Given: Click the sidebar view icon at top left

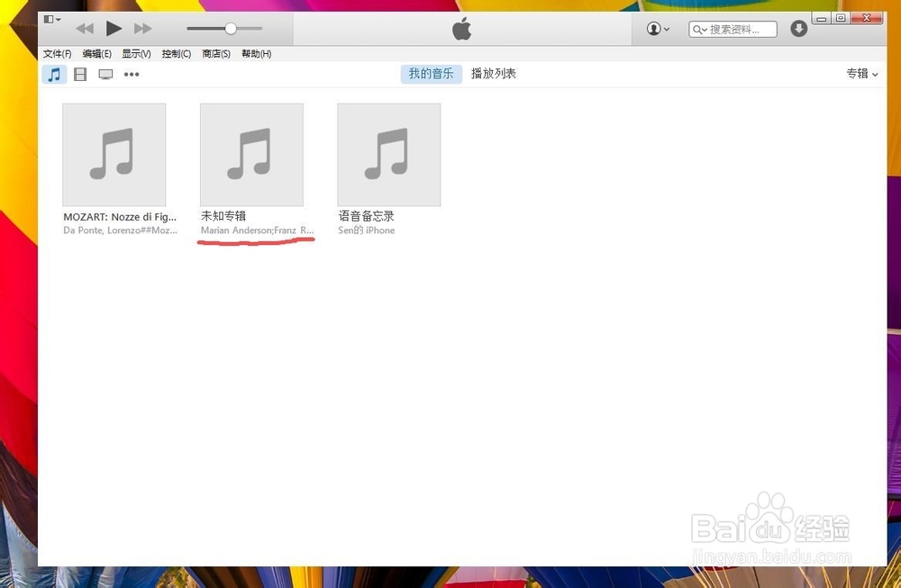Looking at the screenshot, I should 50,19.
